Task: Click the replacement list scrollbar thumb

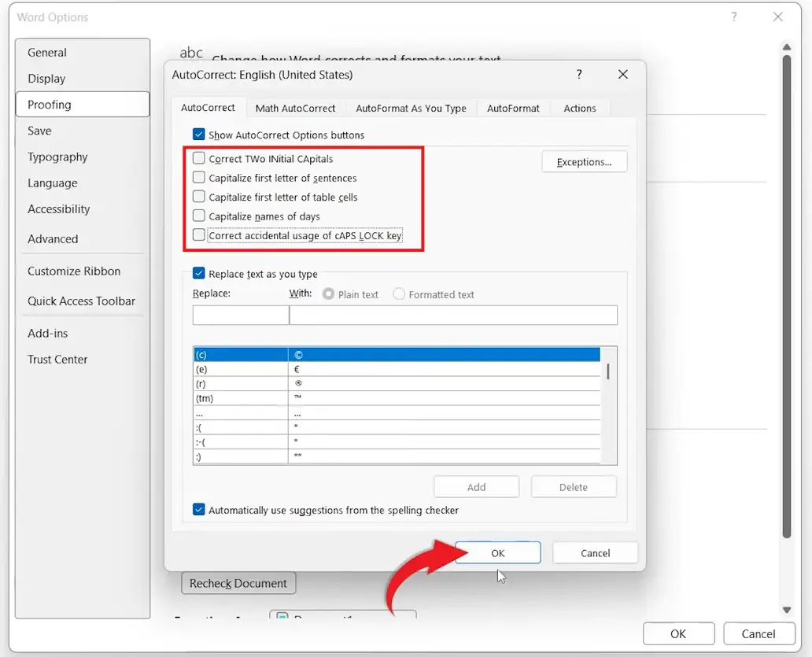Action: [608, 371]
